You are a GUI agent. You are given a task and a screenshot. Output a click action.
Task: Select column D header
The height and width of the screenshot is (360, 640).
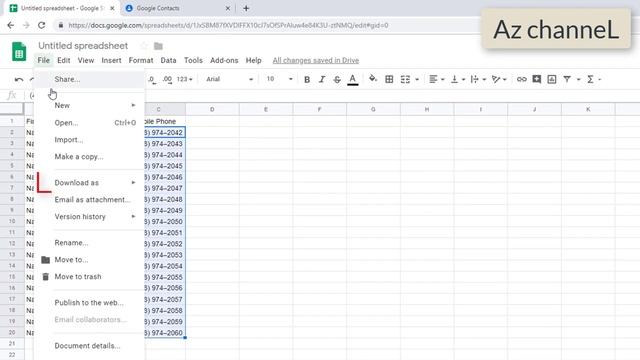click(x=212, y=109)
